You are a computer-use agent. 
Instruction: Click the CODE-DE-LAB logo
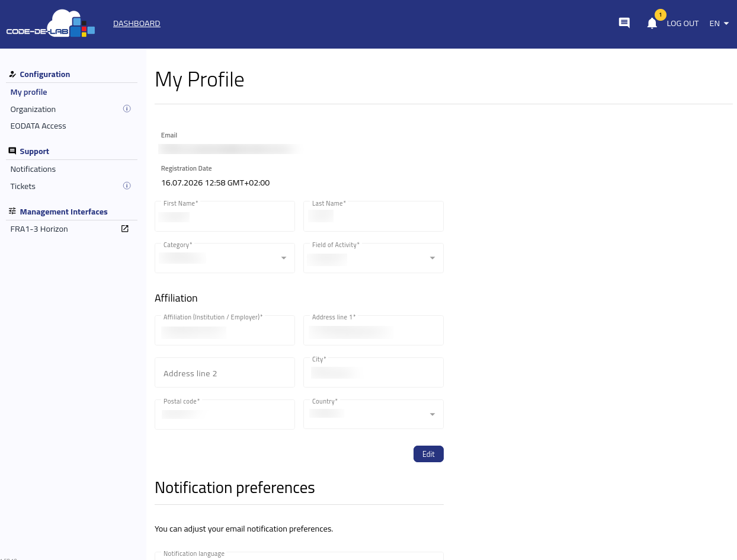tap(51, 24)
